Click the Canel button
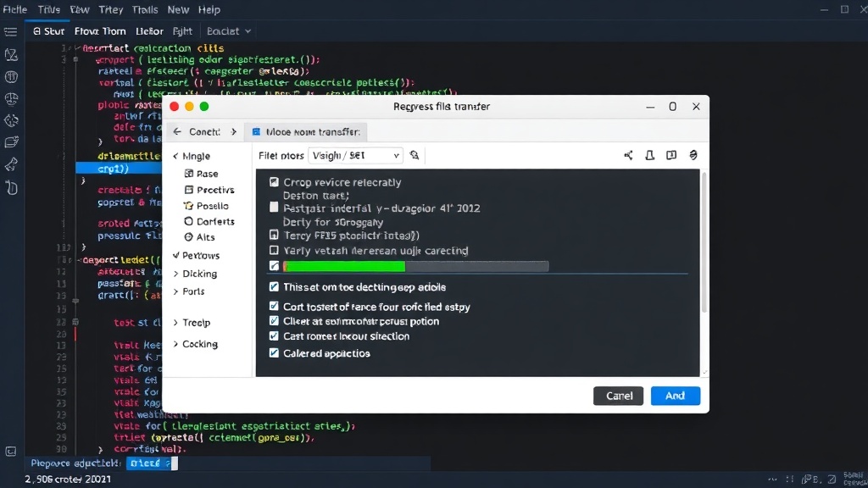Image resolution: width=868 pixels, height=488 pixels. tap(618, 396)
